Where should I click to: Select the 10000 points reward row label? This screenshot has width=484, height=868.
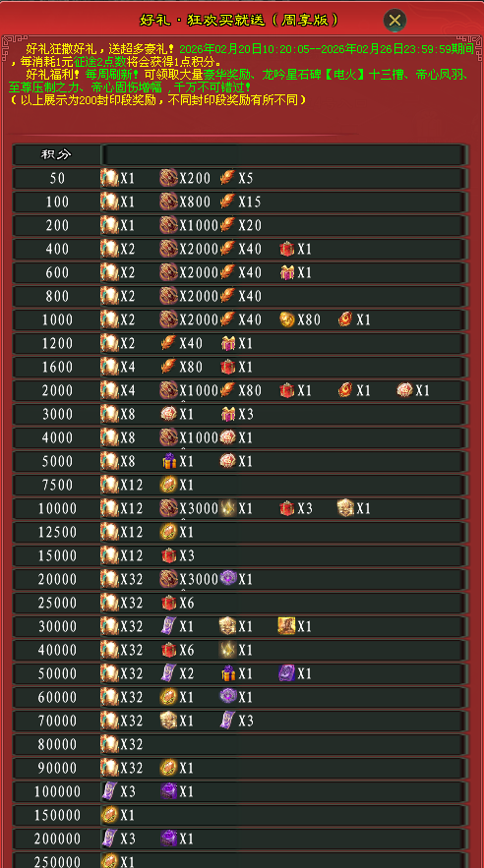click(57, 508)
